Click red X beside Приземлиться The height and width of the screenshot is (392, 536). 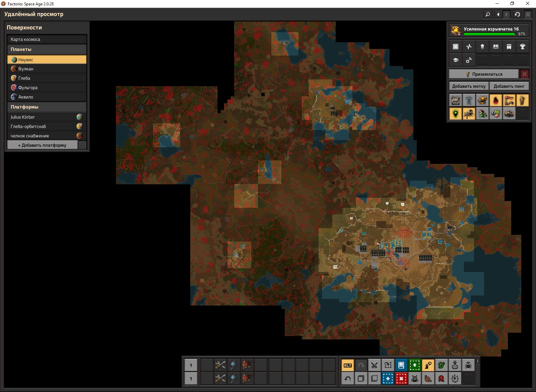point(525,74)
